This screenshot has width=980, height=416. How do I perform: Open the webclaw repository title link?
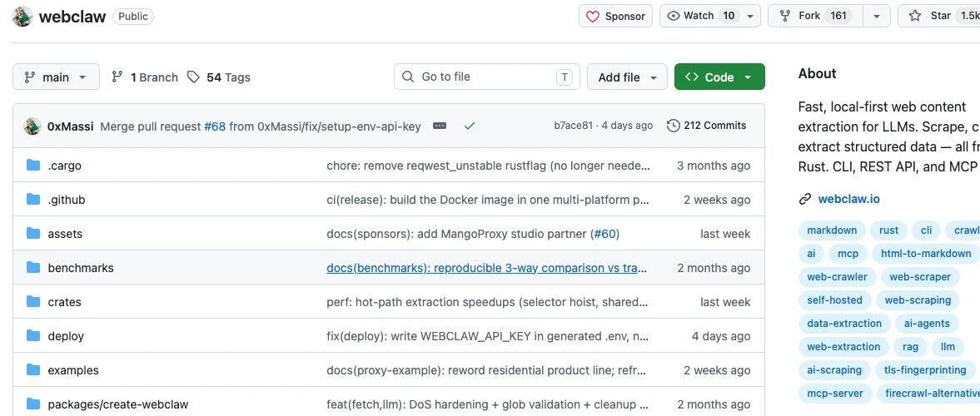[x=72, y=17]
